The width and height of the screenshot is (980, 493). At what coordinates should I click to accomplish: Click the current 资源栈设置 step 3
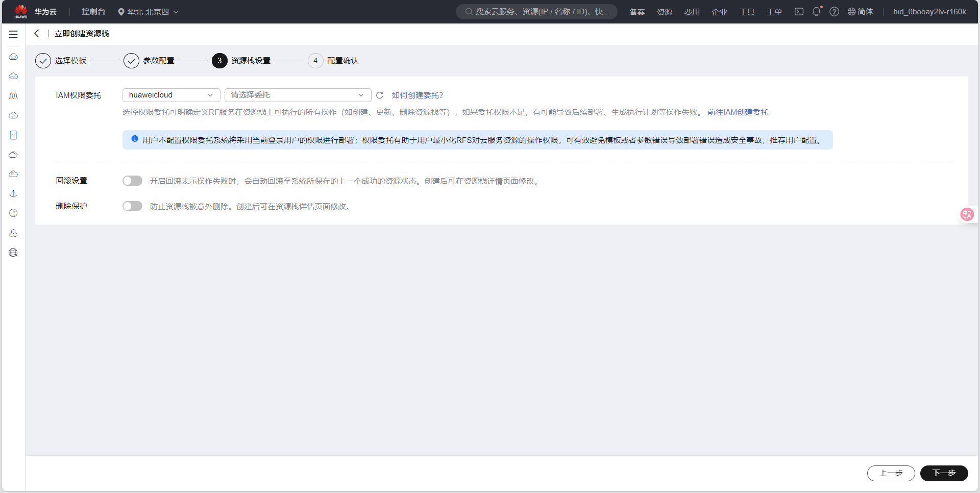tap(241, 61)
